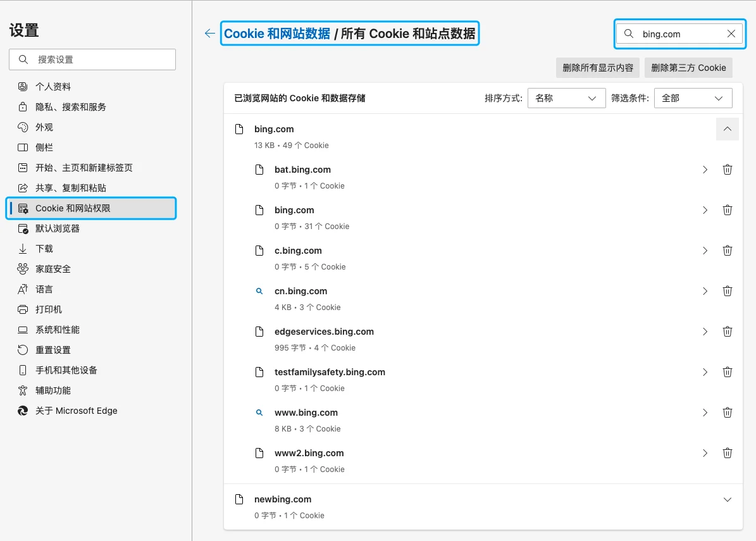The image size is (756, 541).
Task: Click Cookie 和网站数据 breadcrumb link
Action: pyautogui.click(x=277, y=34)
